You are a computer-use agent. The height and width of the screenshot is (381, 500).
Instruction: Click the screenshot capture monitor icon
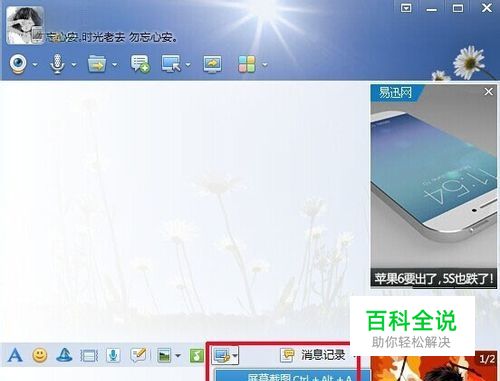click(x=222, y=355)
